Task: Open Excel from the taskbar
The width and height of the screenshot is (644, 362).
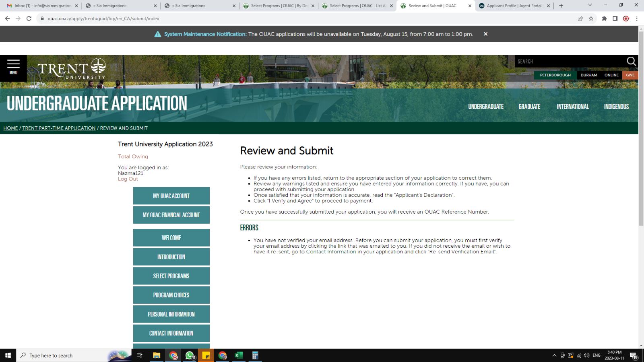Action: [x=239, y=355]
